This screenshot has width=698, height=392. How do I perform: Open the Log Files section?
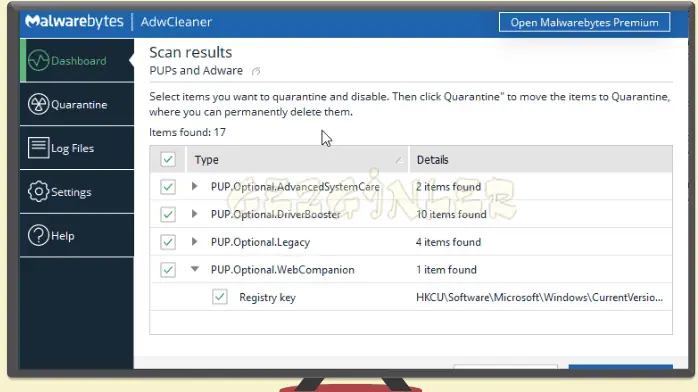coord(77,148)
